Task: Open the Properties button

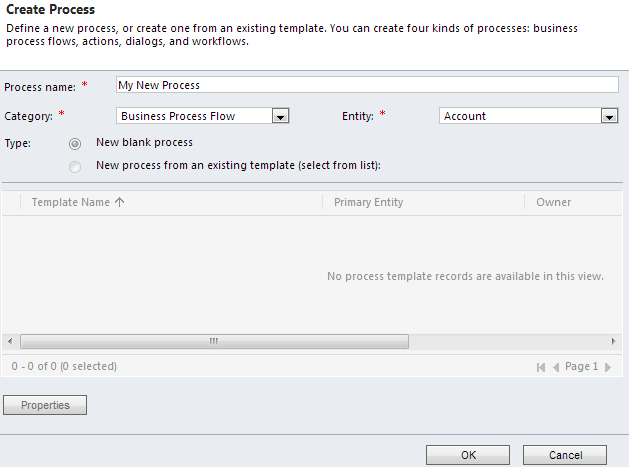Action: click(x=45, y=405)
